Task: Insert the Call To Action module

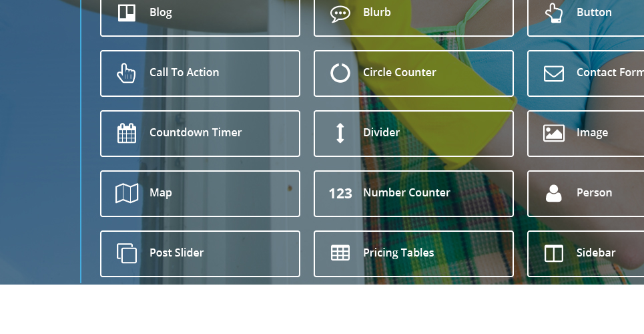Action: point(200,73)
